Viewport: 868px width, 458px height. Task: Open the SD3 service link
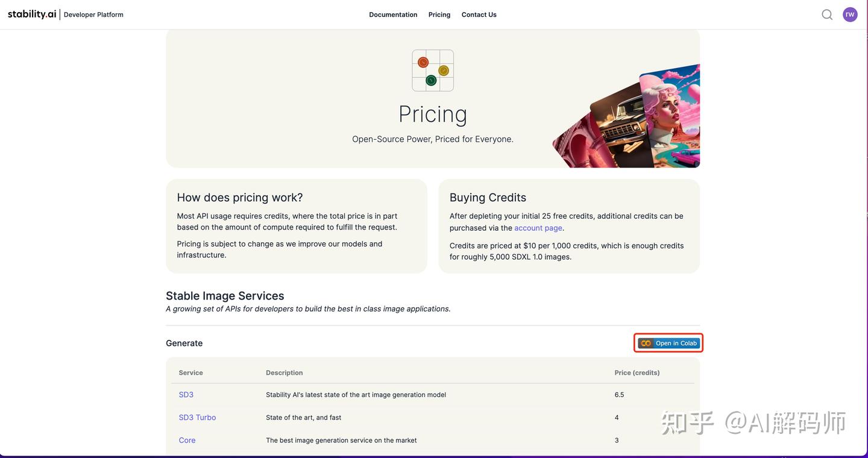click(186, 395)
